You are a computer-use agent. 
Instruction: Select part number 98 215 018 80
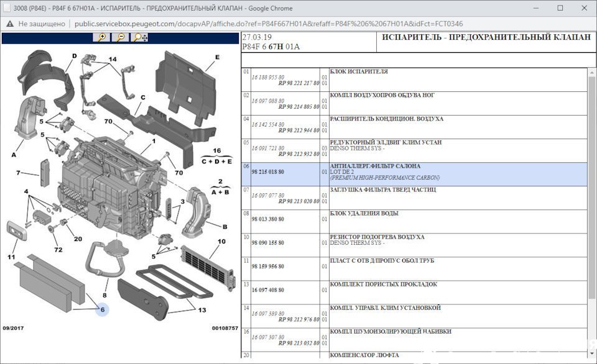(x=267, y=172)
